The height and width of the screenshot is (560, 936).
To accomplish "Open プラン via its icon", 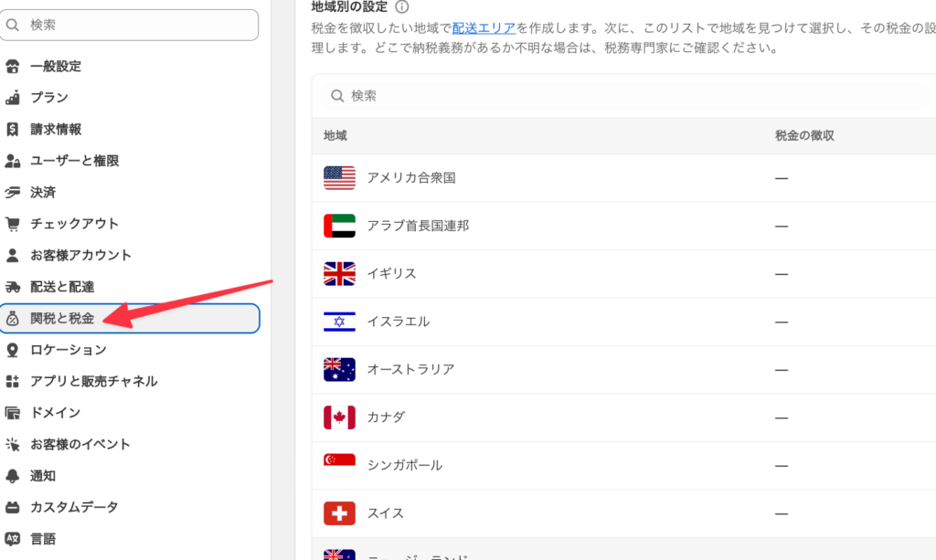I will tap(13, 97).
